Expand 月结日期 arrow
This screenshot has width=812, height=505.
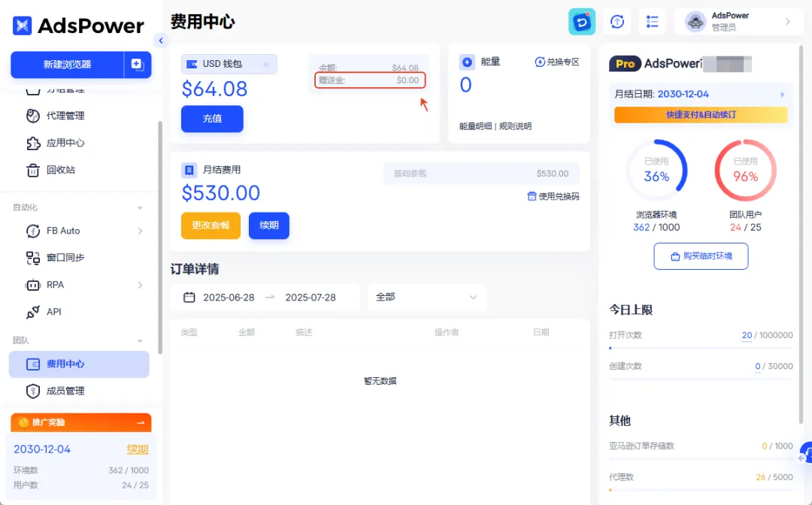783,95
